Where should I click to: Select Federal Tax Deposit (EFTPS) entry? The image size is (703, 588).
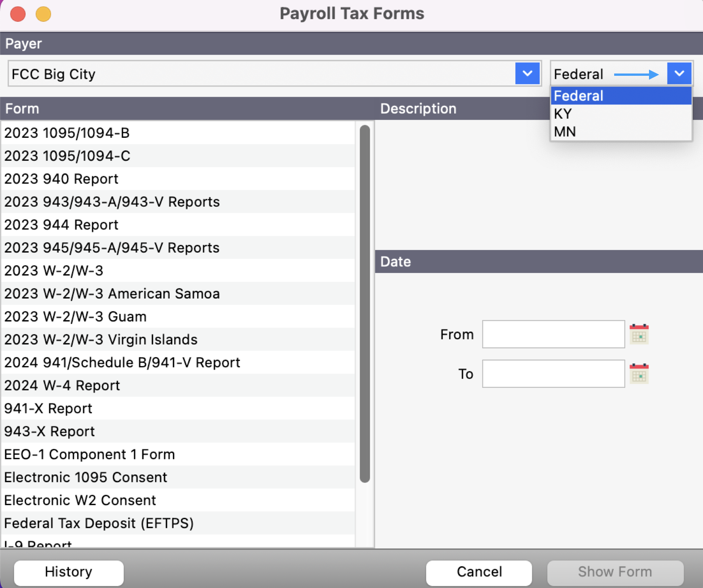pos(99,523)
